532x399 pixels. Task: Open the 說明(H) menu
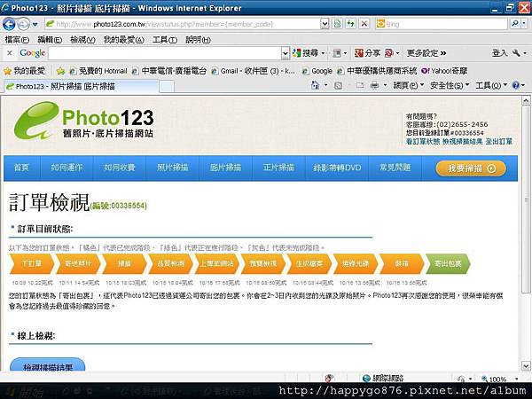click(x=198, y=40)
